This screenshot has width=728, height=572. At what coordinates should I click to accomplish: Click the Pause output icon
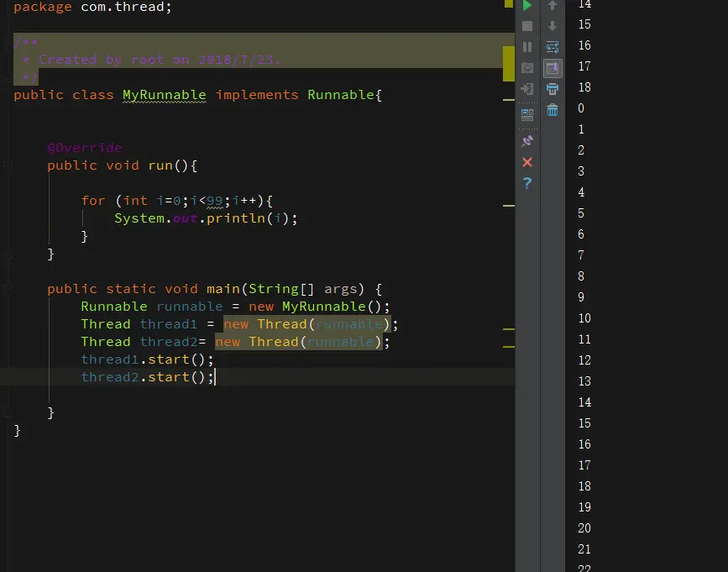point(527,47)
